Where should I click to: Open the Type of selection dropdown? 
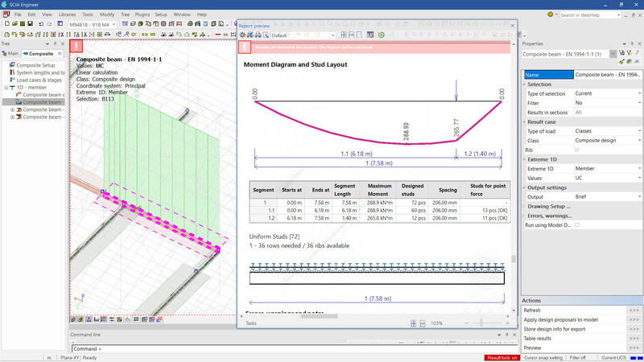(x=639, y=93)
